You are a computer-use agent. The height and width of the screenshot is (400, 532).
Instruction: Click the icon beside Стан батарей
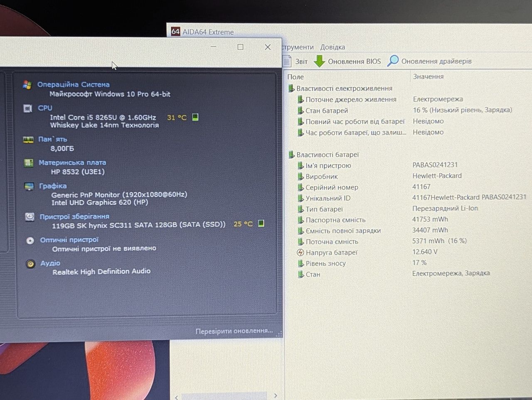[300, 110]
